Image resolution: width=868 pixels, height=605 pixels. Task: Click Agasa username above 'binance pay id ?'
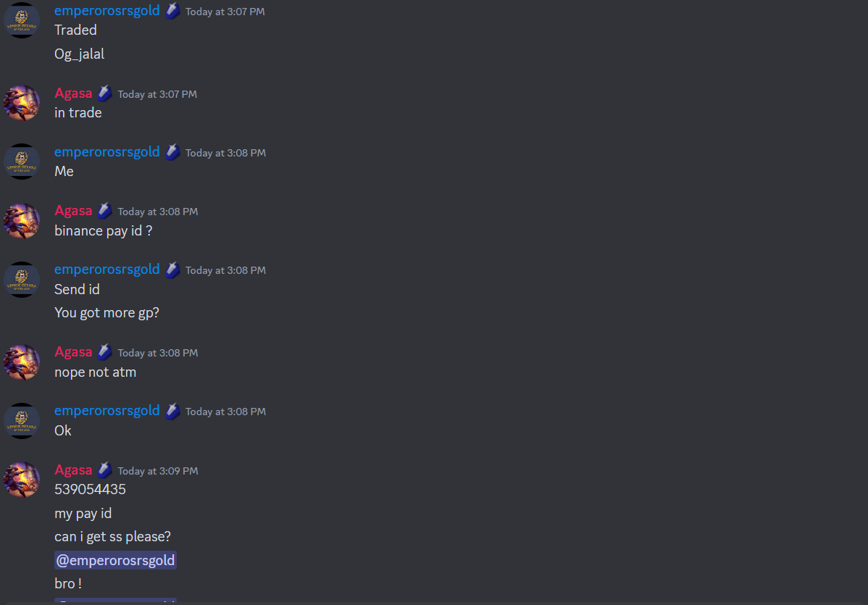coord(73,211)
